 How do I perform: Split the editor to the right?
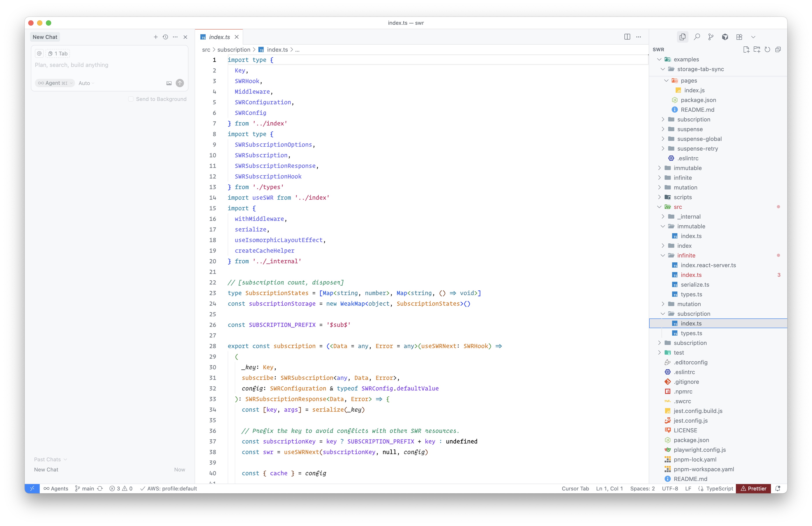(627, 37)
